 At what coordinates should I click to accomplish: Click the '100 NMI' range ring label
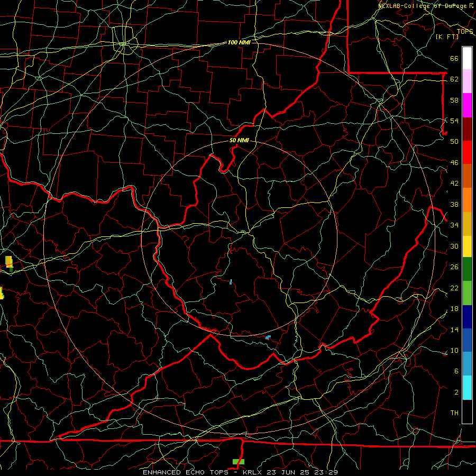point(239,42)
